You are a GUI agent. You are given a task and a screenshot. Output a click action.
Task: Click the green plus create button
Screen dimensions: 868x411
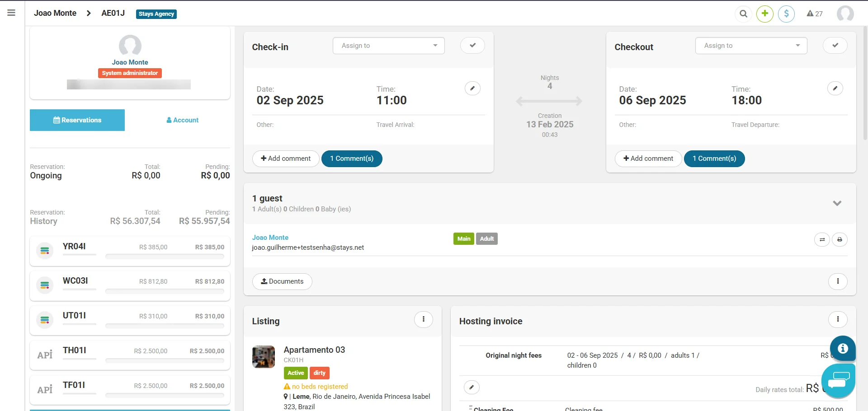point(765,14)
